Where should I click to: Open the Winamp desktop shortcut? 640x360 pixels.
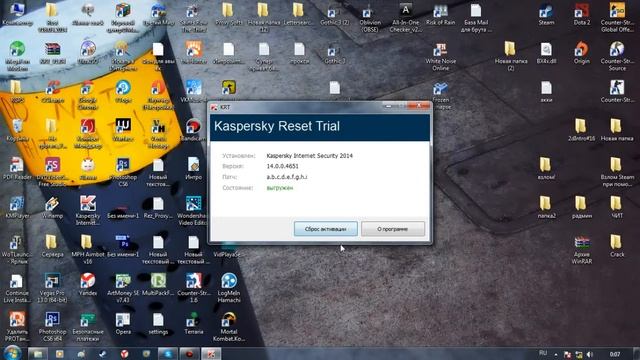[52, 207]
